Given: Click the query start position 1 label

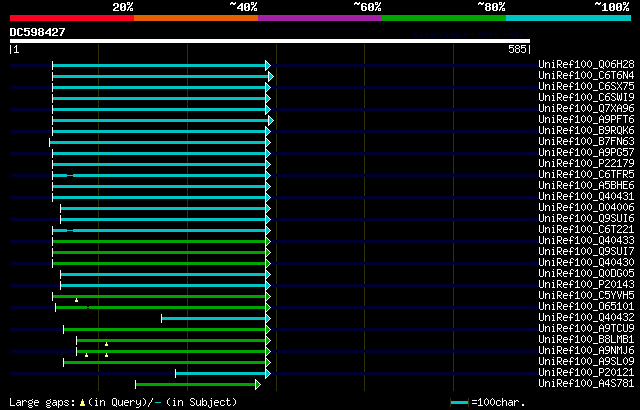Looking at the screenshot, I should pos(16,50).
